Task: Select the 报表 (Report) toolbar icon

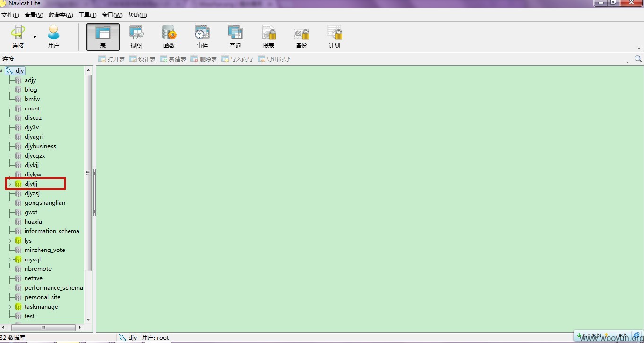Action: pyautogui.click(x=268, y=37)
